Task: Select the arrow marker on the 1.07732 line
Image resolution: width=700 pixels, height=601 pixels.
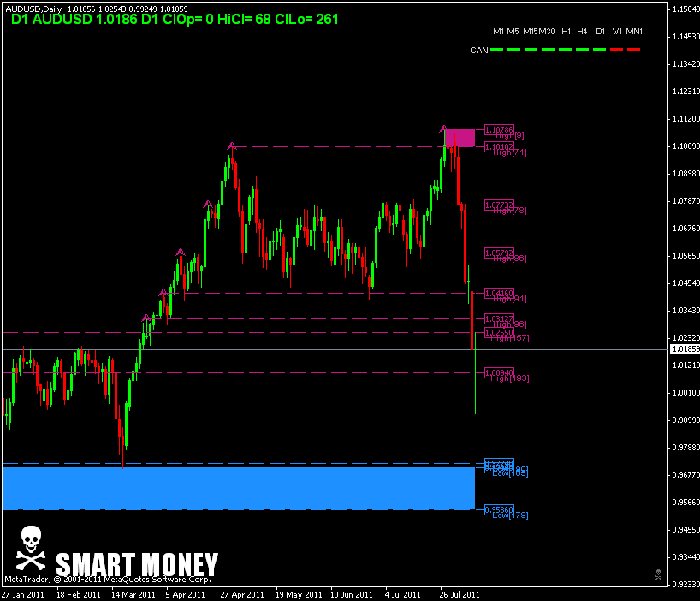Action: pyautogui.click(x=207, y=204)
